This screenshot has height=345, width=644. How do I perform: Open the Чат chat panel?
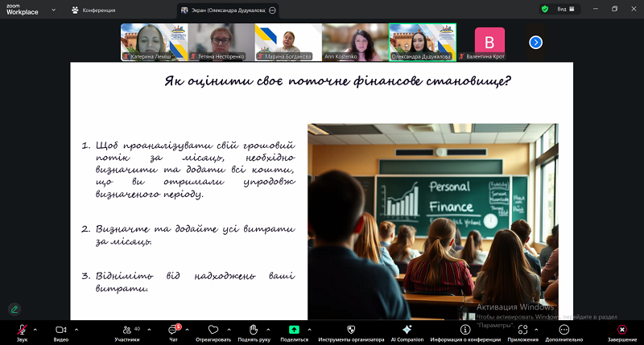(x=172, y=330)
